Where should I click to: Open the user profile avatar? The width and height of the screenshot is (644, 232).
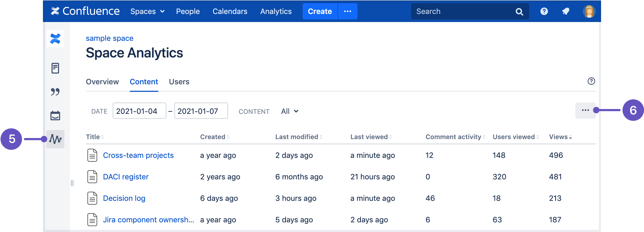pos(589,11)
